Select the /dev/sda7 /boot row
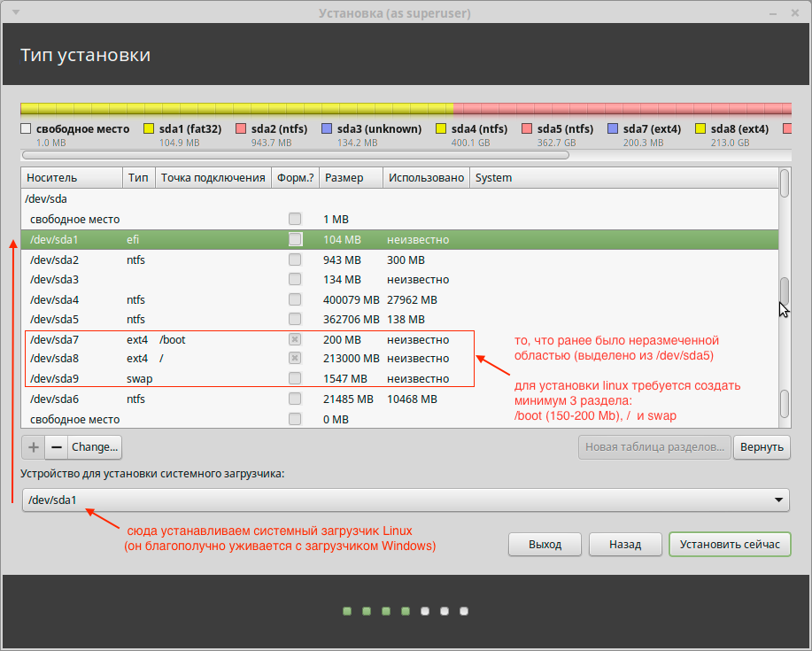Image resolution: width=812 pixels, height=651 pixels. point(399,339)
